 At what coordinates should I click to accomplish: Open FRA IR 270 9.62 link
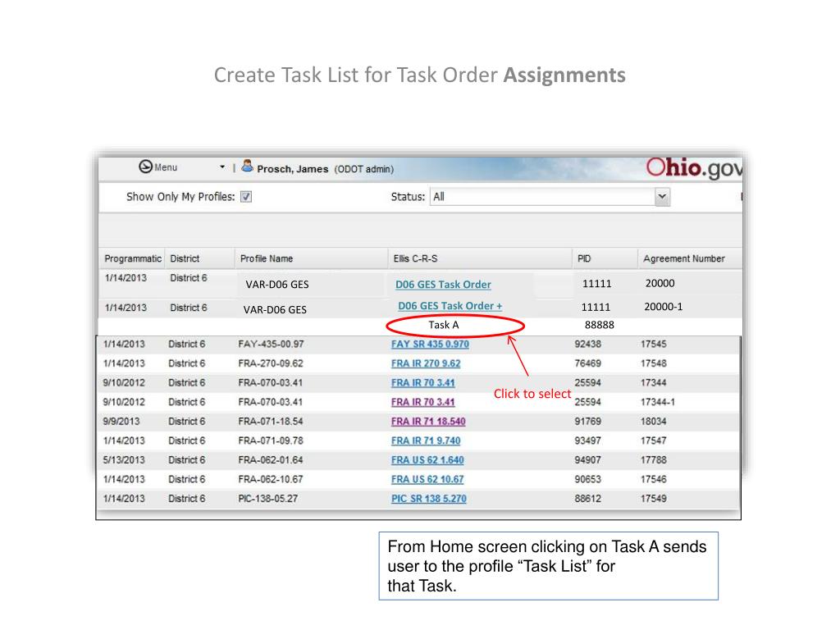(x=426, y=363)
